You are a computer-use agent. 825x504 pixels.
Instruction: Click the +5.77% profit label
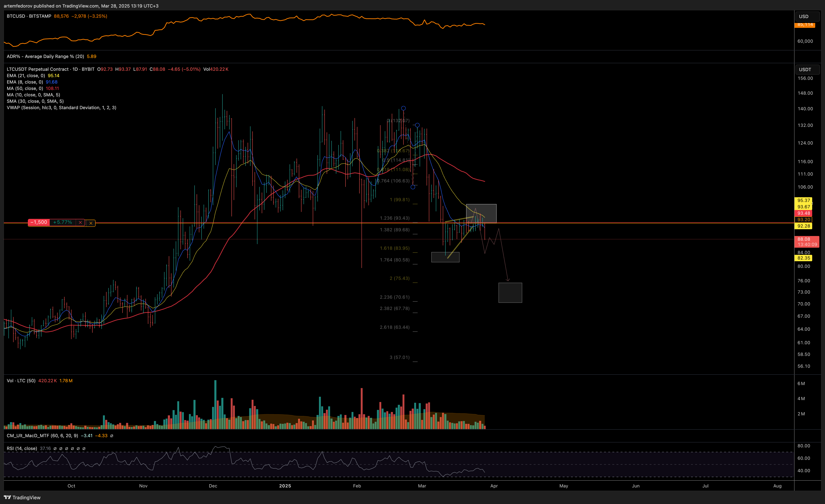pos(63,222)
